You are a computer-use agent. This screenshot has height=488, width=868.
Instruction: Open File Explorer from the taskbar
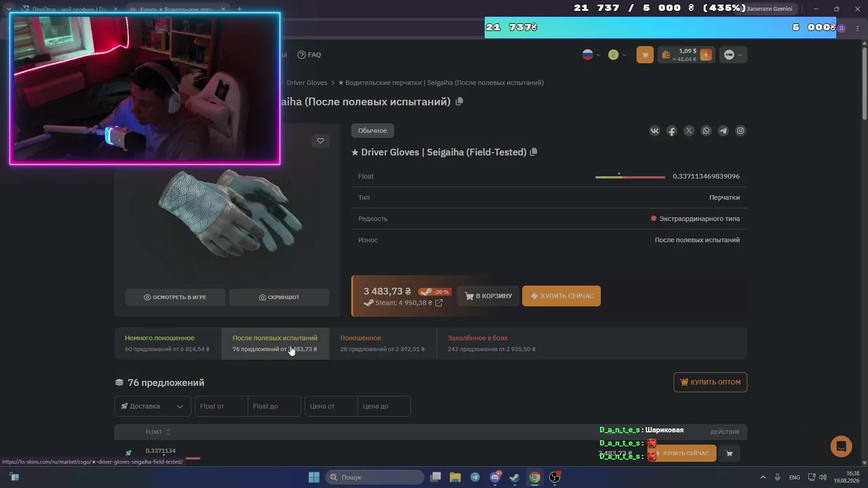[x=455, y=477]
